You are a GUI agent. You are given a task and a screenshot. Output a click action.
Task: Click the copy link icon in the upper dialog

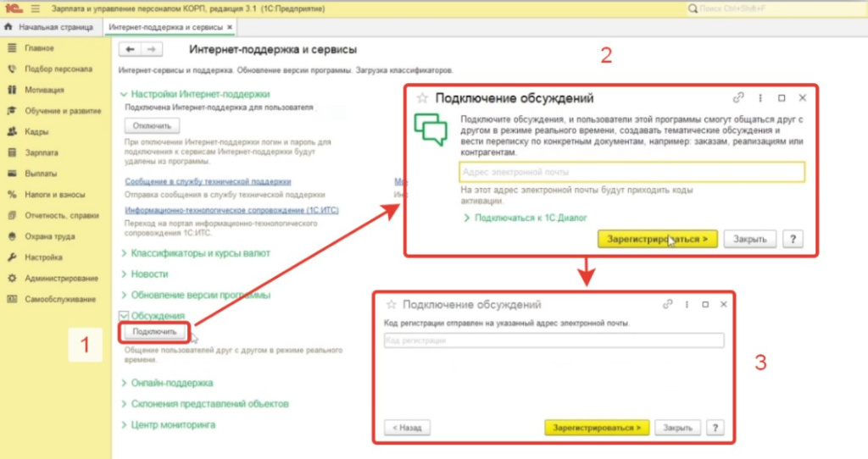[738, 98]
